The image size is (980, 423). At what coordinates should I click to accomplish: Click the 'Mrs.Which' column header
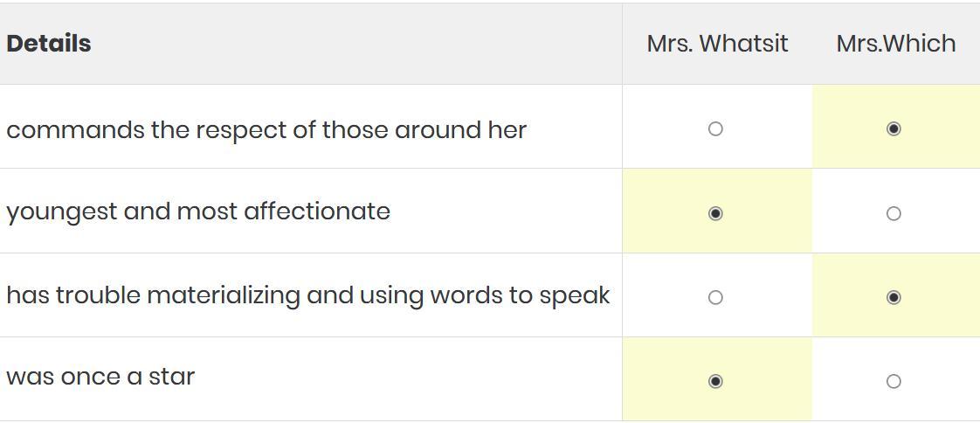point(895,43)
